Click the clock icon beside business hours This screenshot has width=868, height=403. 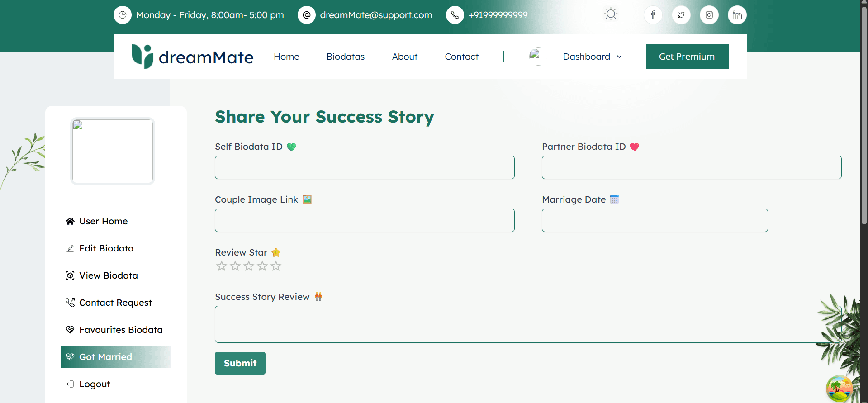tap(123, 15)
